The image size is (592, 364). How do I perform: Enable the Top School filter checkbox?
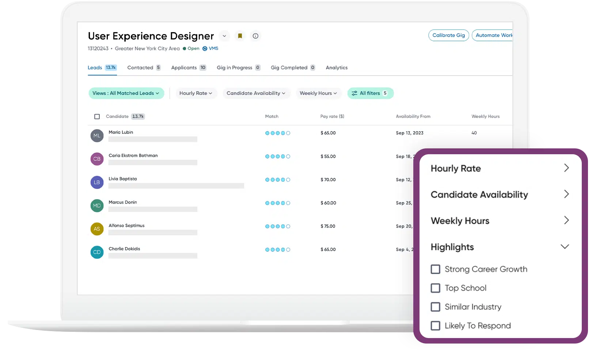(435, 288)
